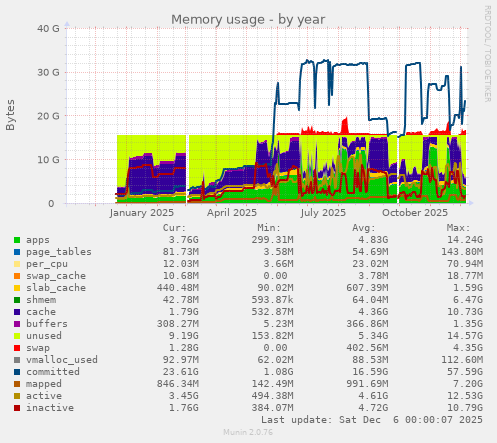Screen dimensions: 497x443
Task: Select the 'mapped' legend label
Action: tap(44, 384)
